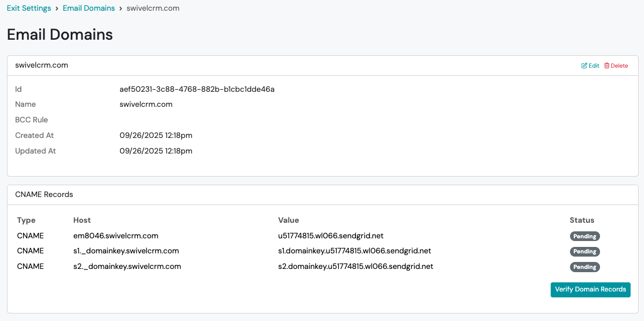644x321 pixels.
Task: Click the Created At date value
Action: pyautogui.click(x=156, y=135)
